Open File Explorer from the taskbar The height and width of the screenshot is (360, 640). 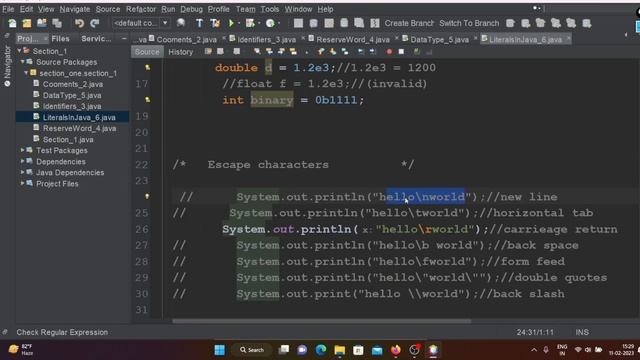(x=340, y=350)
